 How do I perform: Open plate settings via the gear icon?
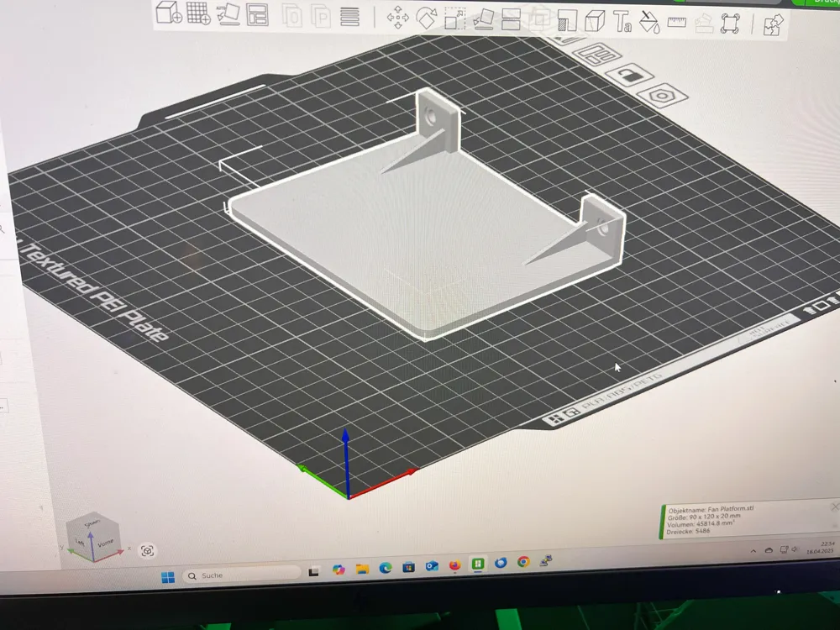point(664,95)
